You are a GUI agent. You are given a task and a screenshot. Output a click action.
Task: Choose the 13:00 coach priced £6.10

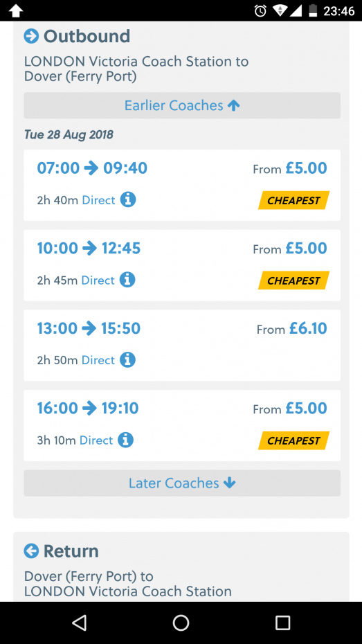(x=182, y=346)
